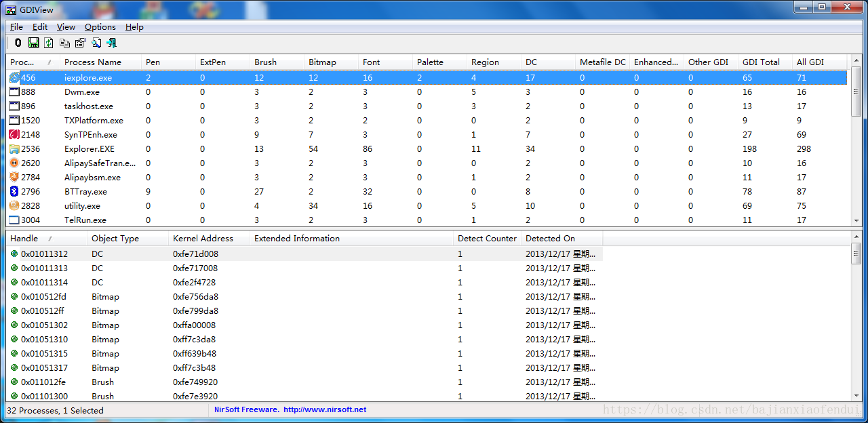868x423 pixels.
Task: Click the Font column header
Action: click(385, 62)
